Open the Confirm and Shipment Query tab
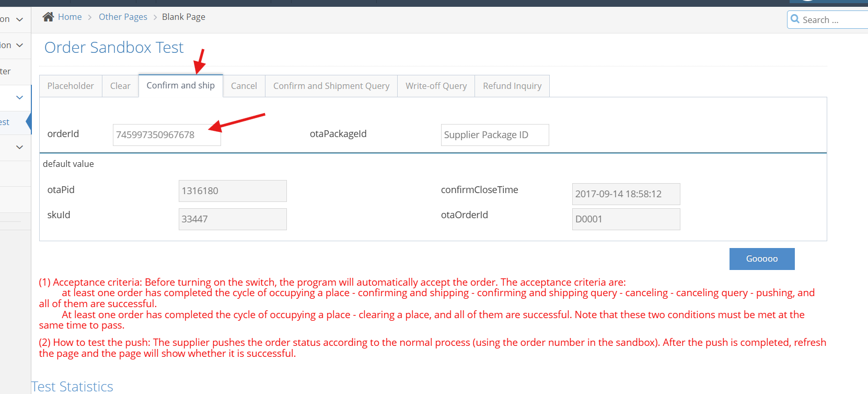 [331, 86]
